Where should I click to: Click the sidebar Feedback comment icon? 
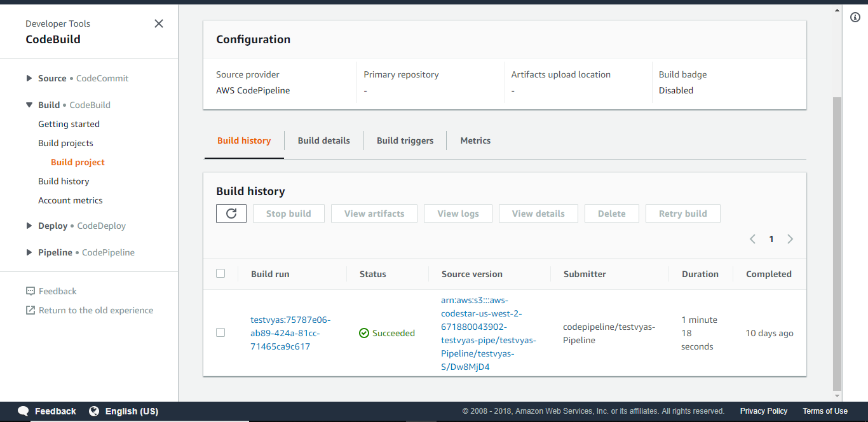(x=31, y=291)
